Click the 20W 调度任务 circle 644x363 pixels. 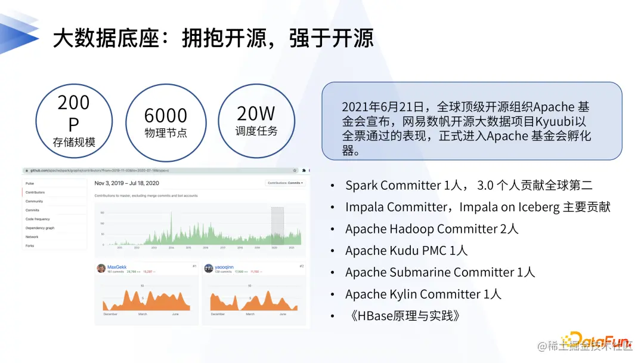(x=256, y=121)
